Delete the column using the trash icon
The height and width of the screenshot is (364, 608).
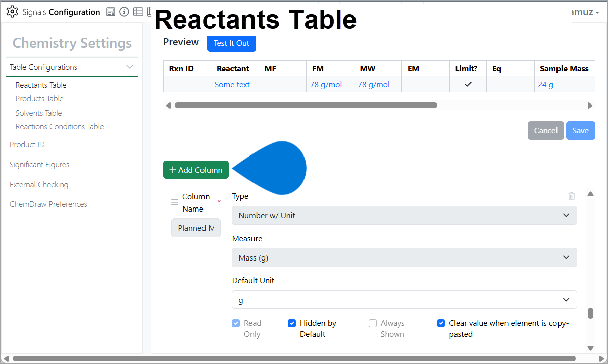coord(571,196)
